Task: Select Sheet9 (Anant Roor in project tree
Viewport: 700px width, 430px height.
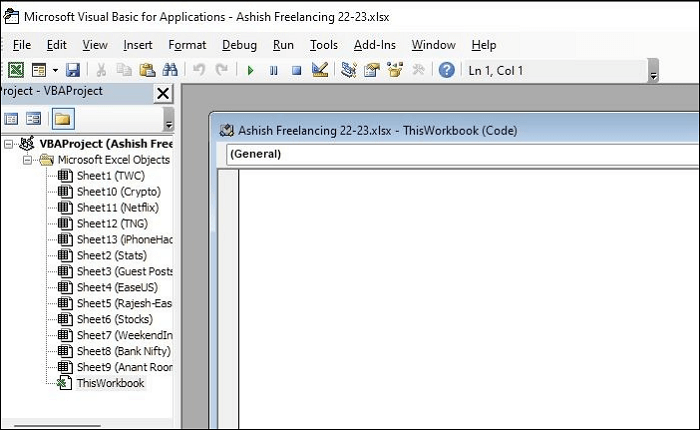Action: (x=125, y=367)
